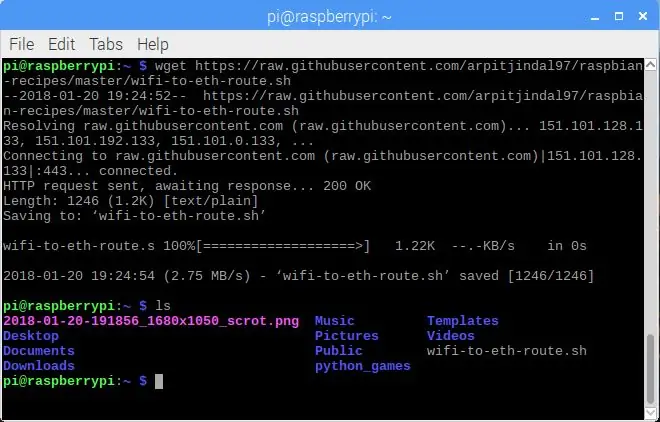Click the window title pi@raspberrypi: ~
Screen dimensions: 660x422
pos(330,17)
